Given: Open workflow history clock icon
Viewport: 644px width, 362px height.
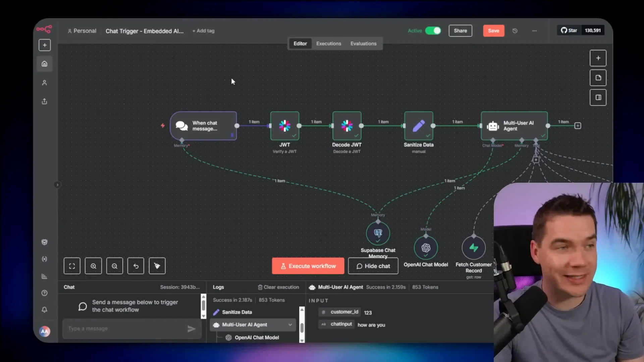Looking at the screenshot, I should pos(515,31).
